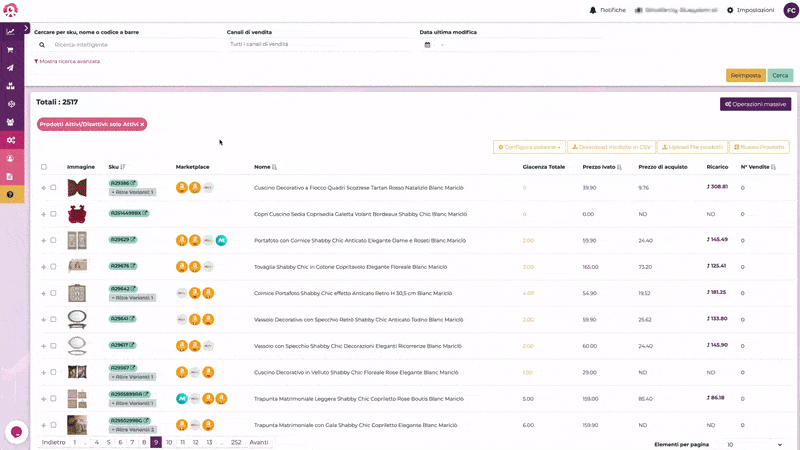Screen dimensions: 800x450
Task: Click the yellow help question mark icon
Action: pos(10,194)
